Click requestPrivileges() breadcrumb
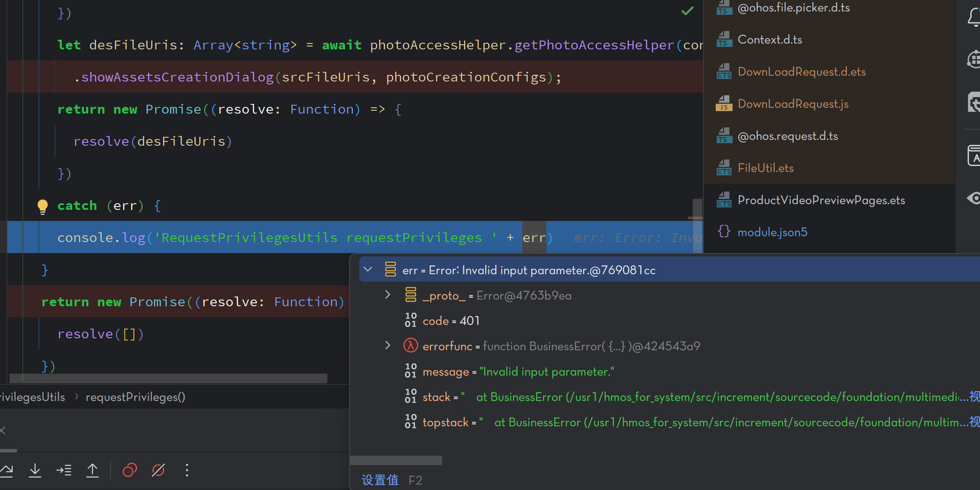 pyautogui.click(x=135, y=397)
